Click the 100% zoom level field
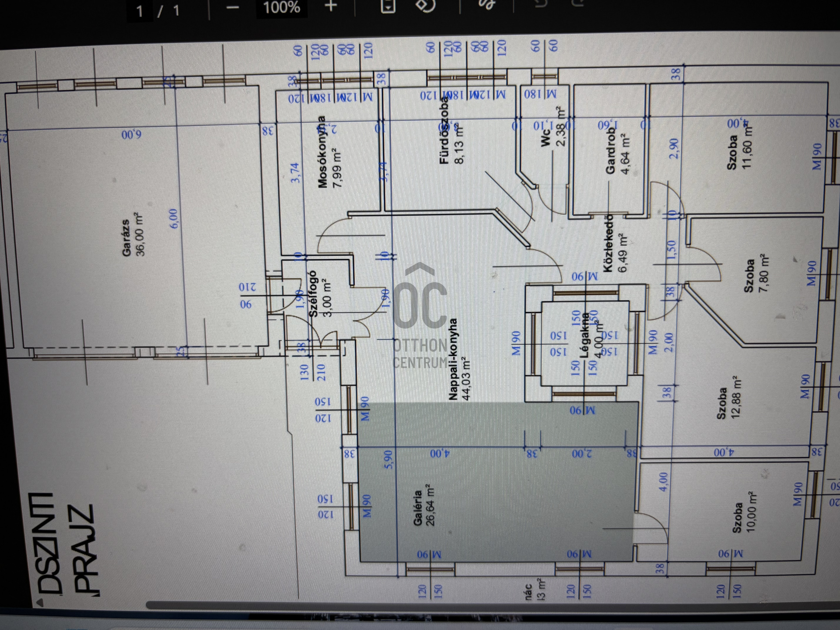This screenshot has width=840, height=630. click(x=281, y=7)
